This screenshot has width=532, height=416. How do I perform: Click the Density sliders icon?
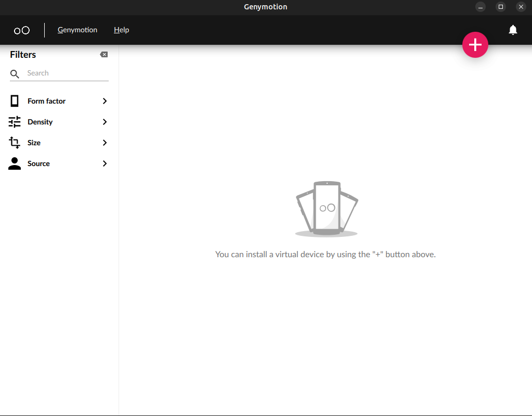click(x=15, y=122)
